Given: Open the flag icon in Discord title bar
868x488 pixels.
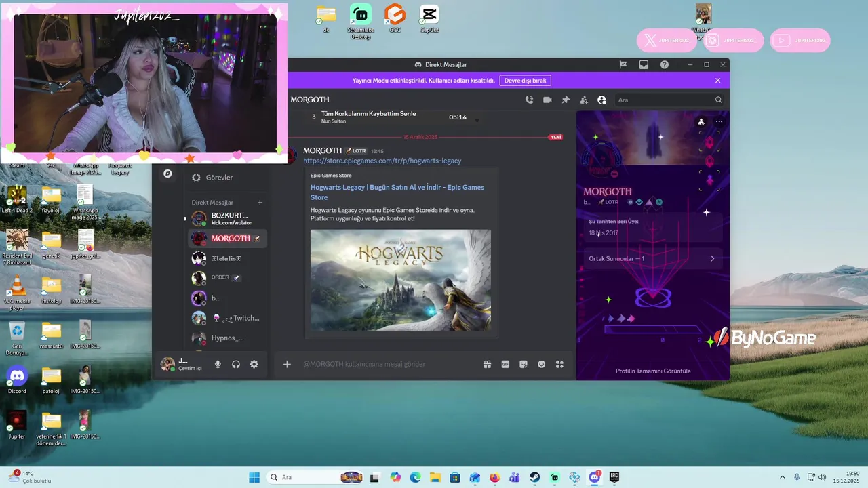Looking at the screenshot, I should pyautogui.click(x=623, y=64).
